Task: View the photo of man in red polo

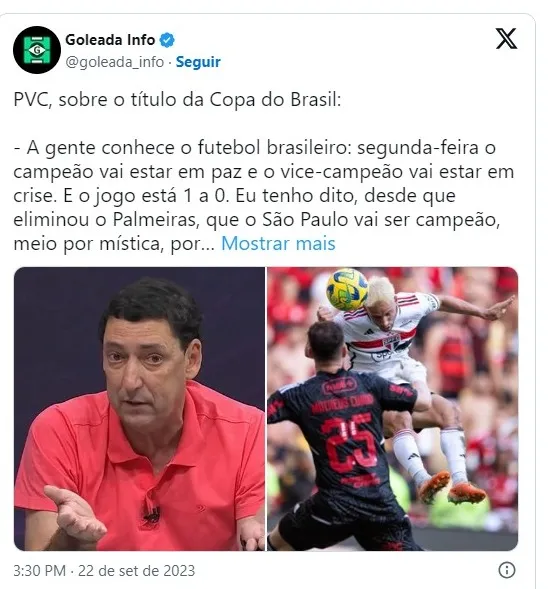Action: coord(139,409)
